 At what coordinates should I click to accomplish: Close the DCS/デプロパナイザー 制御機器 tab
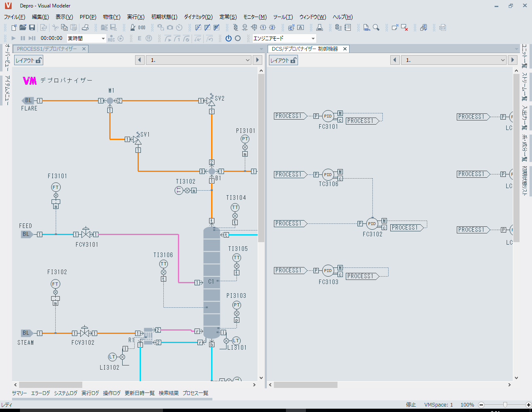pos(345,49)
